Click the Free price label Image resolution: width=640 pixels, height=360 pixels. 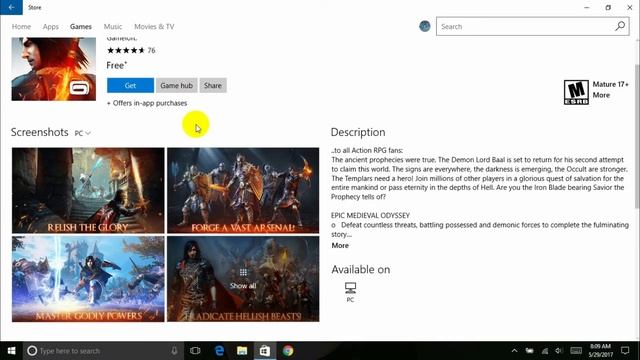pyautogui.click(x=117, y=65)
